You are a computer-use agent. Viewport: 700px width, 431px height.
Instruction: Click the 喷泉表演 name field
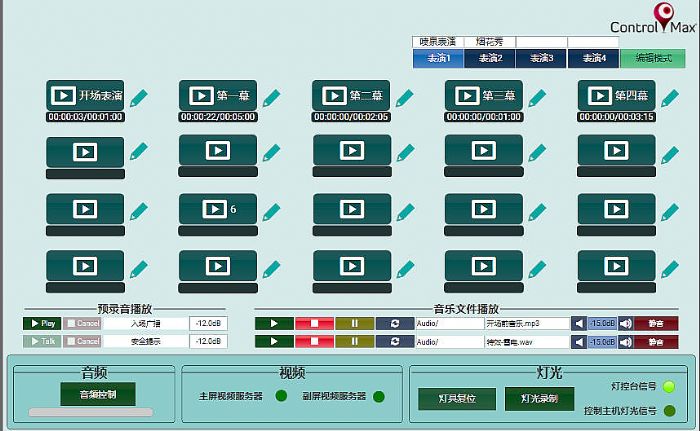(438, 42)
